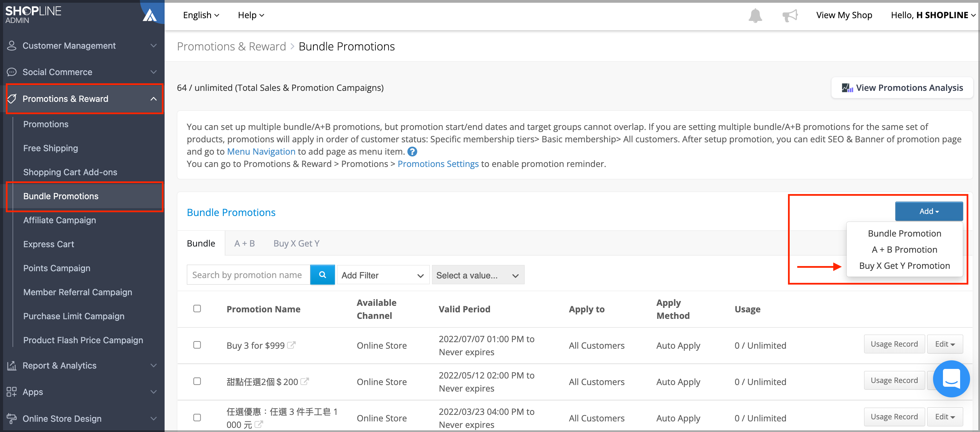Open the Help dropdown

pyautogui.click(x=251, y=15)
